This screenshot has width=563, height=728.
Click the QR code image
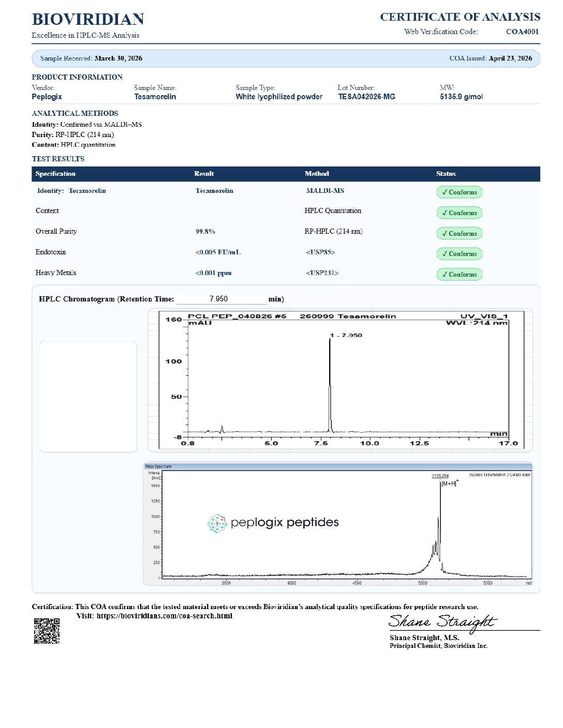tap(47, 631)
